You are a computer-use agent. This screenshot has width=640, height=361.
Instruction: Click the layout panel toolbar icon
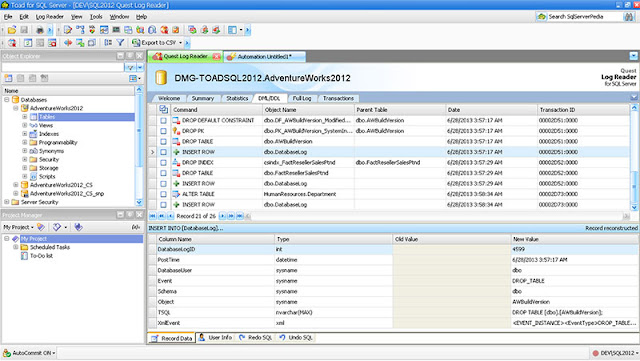pyautogui.click(x=232, y=30)
